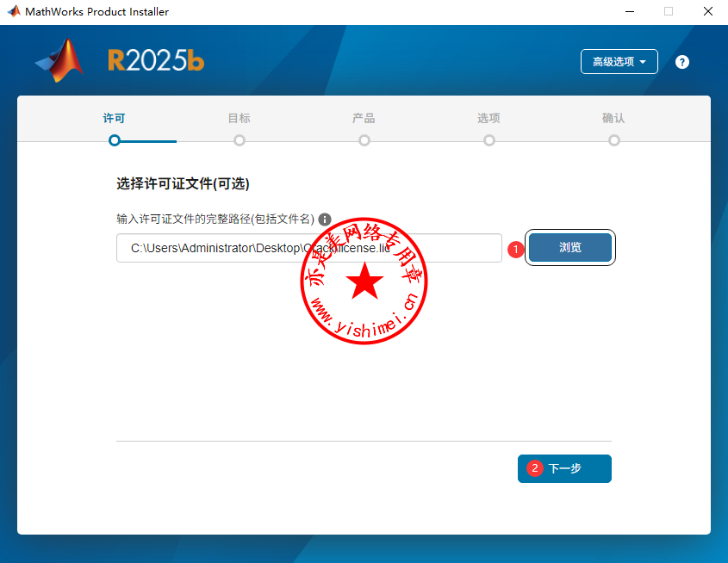728x563 pixels.
Task: Click the help question mark icon
Action: (x=682, y=62)
